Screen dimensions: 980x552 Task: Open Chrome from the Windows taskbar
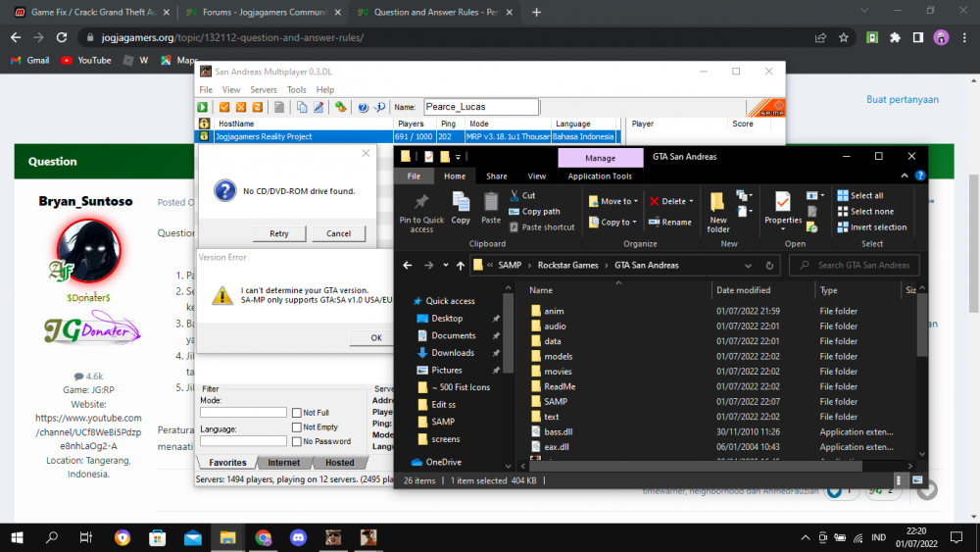pyautogui.click(x=263, y=537)
